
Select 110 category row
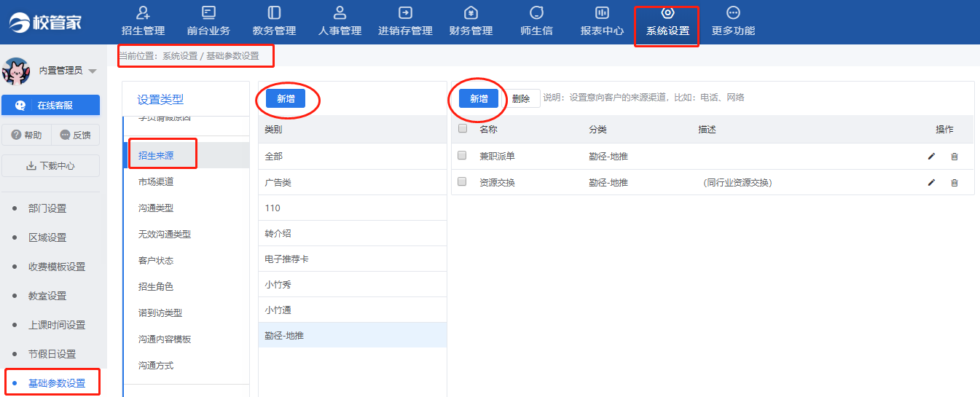(x=353, y=208)
